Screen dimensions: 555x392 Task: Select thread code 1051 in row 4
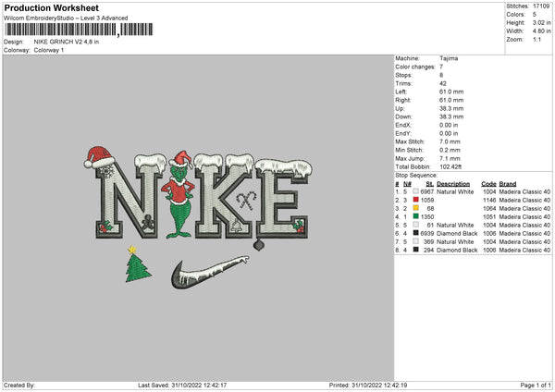click(x=489, y=217)
